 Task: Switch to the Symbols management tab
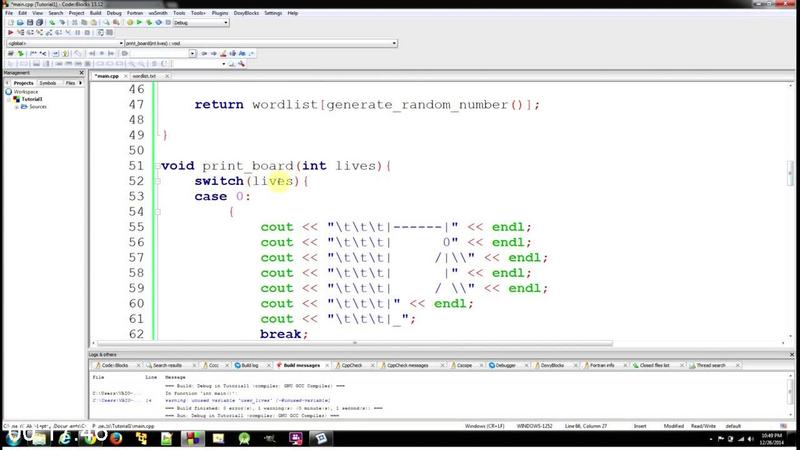47,83
